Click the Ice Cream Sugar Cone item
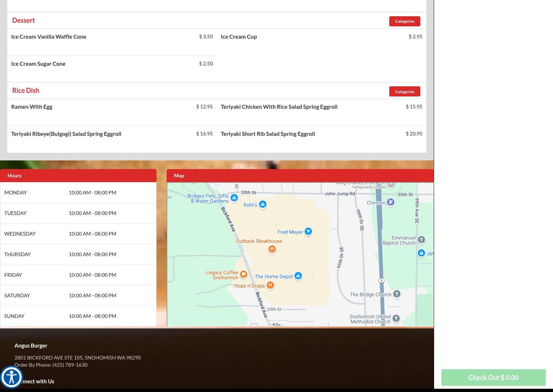The image size is (553, 392). (x=38, y=64)
